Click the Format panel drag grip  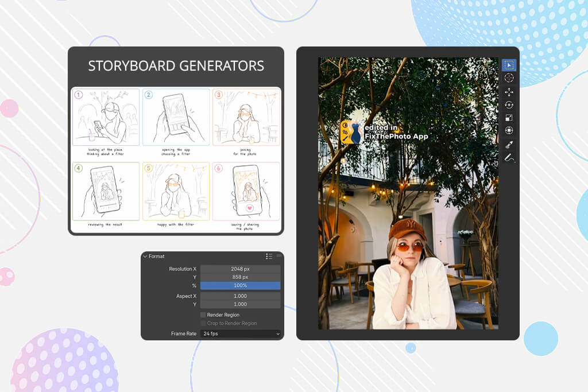coord(278,255)
